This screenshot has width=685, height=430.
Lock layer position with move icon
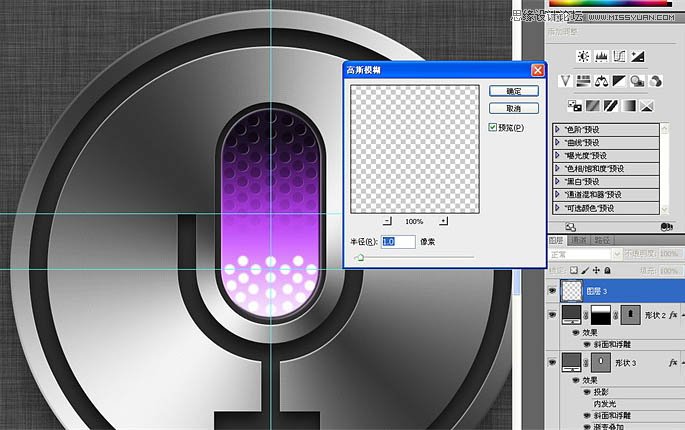tap(596, 270)
